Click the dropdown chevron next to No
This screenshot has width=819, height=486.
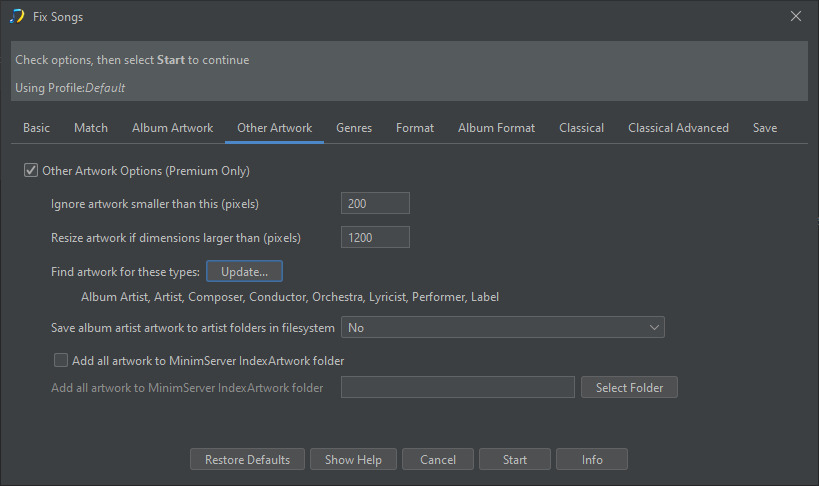click(654, 328)
